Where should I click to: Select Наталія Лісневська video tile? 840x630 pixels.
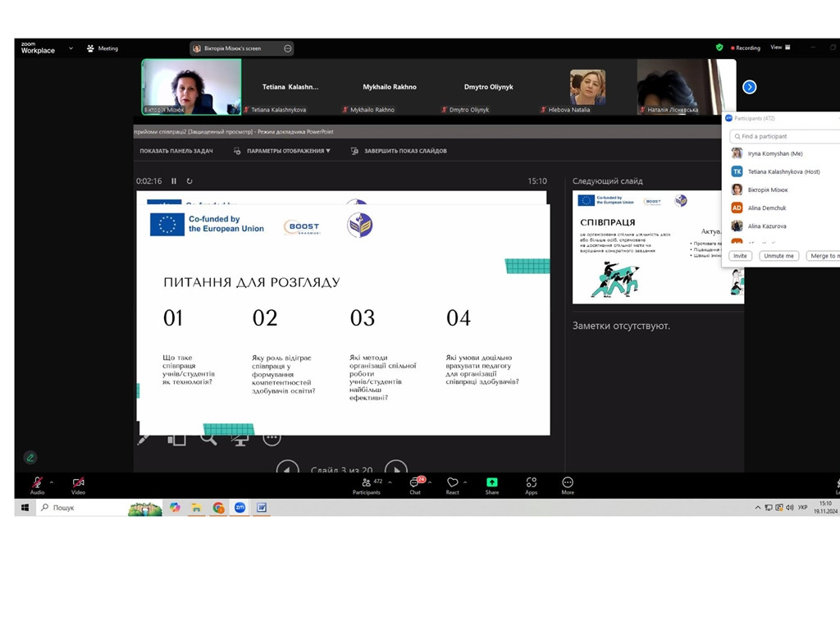(687, 87)
